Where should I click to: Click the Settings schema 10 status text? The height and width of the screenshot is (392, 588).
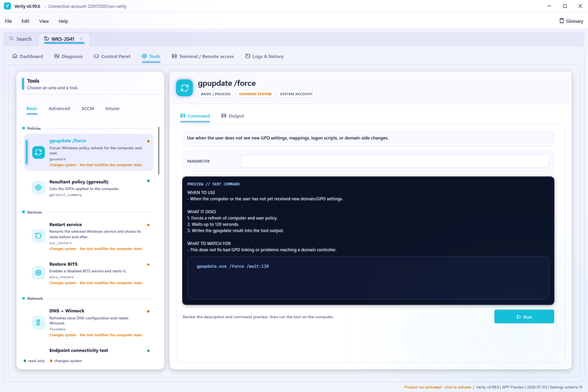click(566, 387)
